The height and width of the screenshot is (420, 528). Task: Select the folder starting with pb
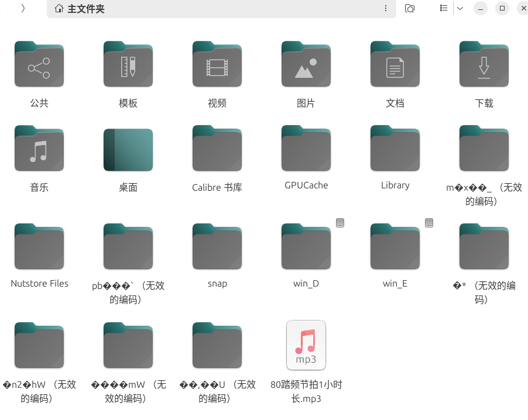[128, 246]
